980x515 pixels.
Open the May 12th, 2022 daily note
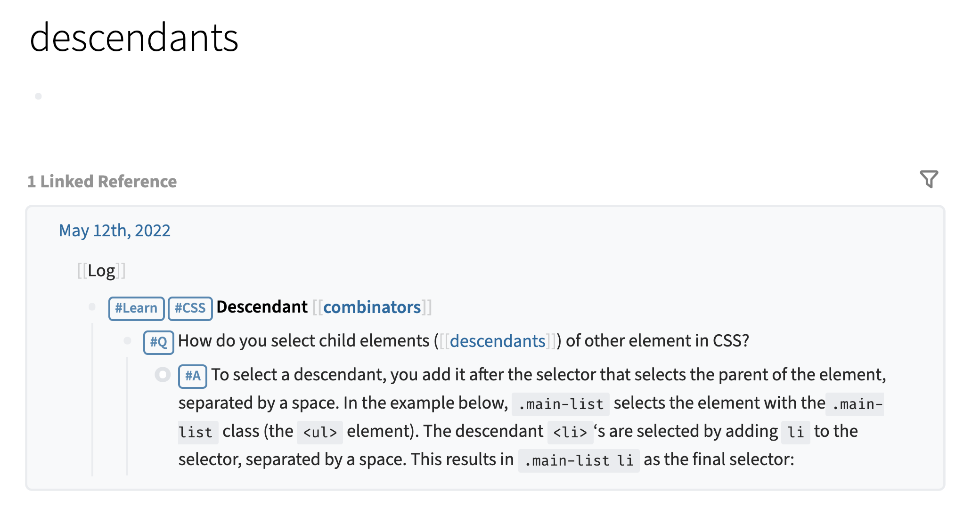(x=114, y=230)
